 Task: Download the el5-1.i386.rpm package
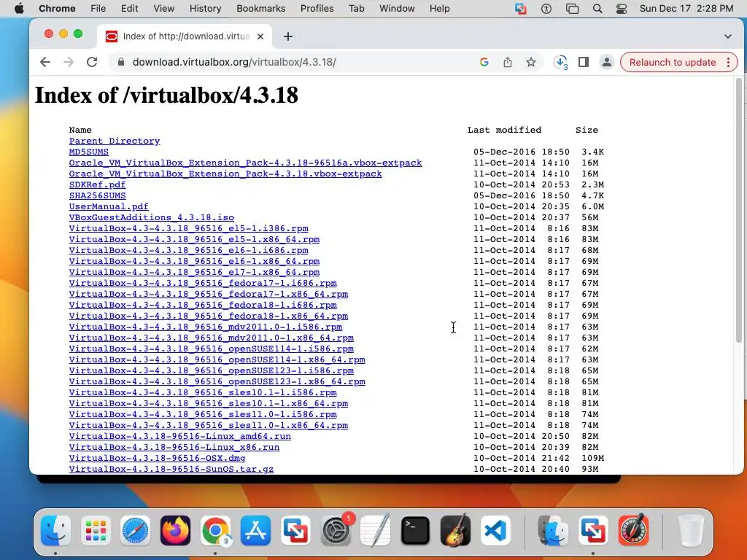pos(189,228)
